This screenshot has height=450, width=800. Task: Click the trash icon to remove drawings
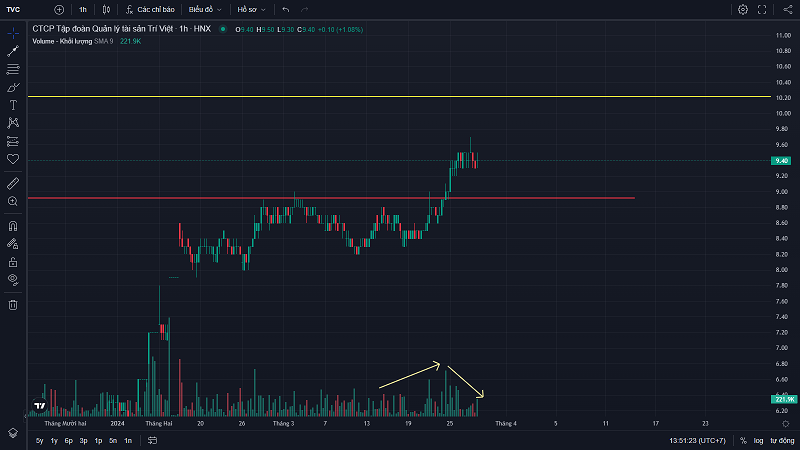pos(13,304)
